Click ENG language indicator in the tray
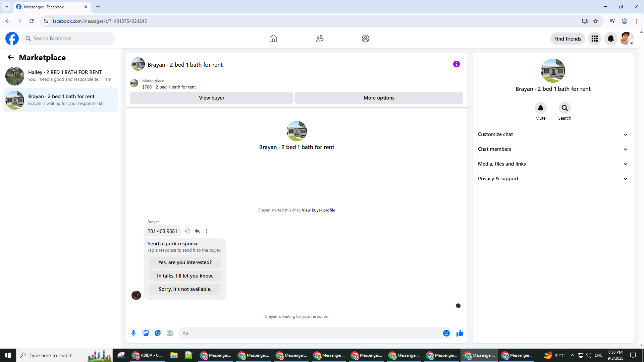 pyautogui.click(x=598, y=355)
